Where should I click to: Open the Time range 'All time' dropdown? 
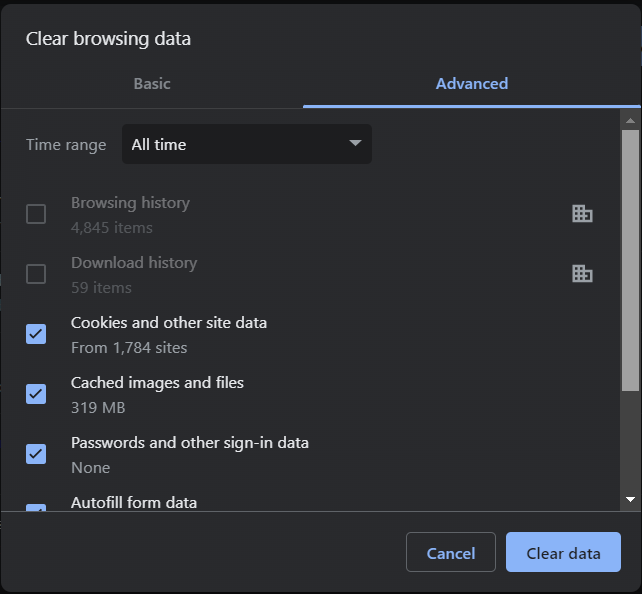pos(245,144)
